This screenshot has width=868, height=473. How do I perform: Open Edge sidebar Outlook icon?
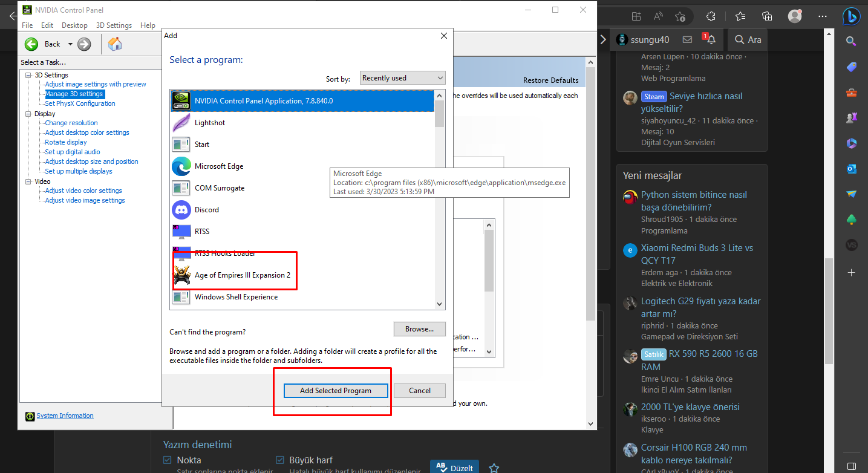[851, 169]
